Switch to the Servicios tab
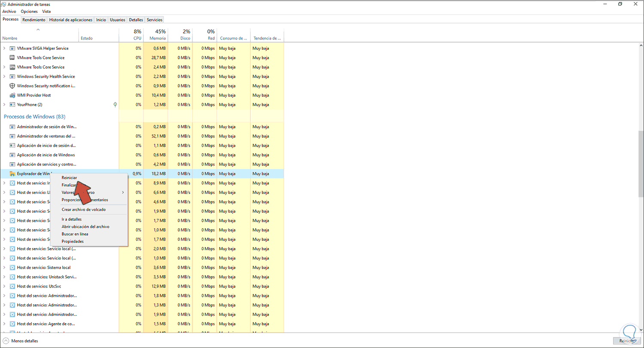The height and width of the screenshot is (348, 644). (x=155, y=20)
